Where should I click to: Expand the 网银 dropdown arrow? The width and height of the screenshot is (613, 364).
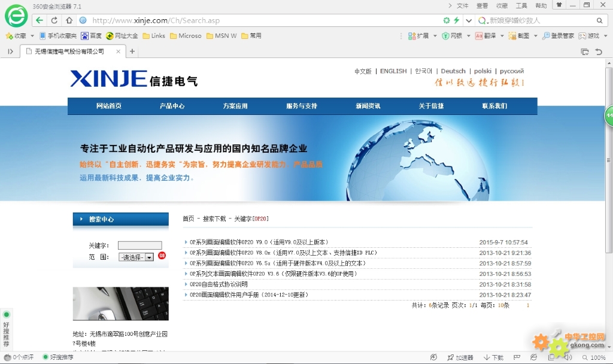(468, 35)
